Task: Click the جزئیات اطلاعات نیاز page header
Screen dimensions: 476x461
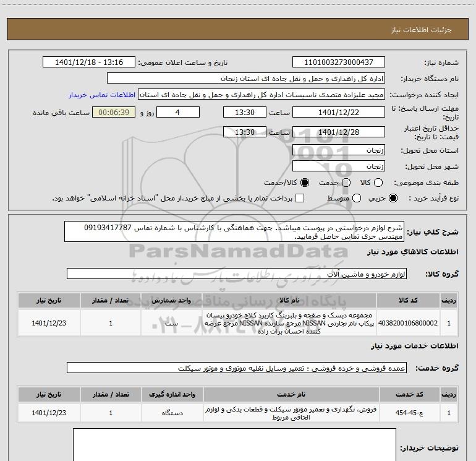Action: 421,30
